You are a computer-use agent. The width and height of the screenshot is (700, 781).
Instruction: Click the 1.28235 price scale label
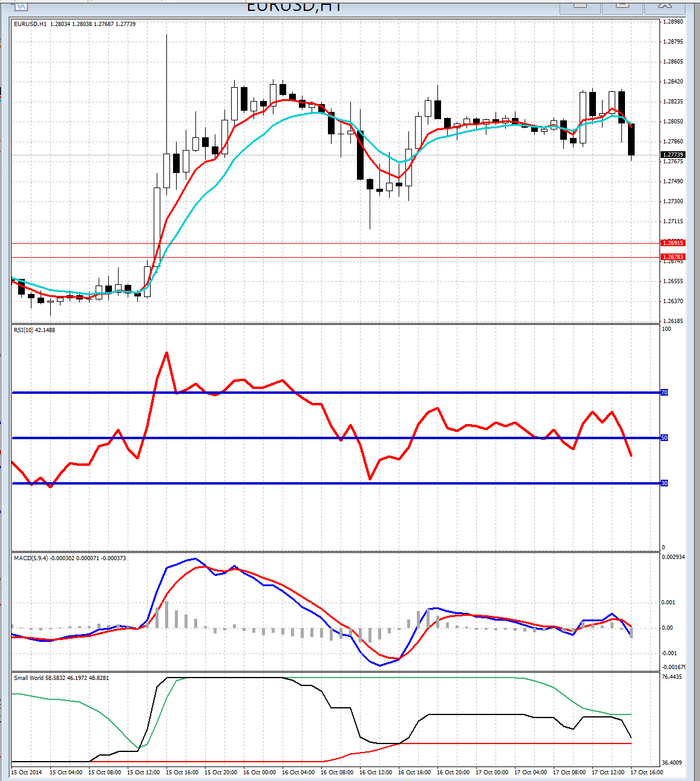(x=673, y=102)
